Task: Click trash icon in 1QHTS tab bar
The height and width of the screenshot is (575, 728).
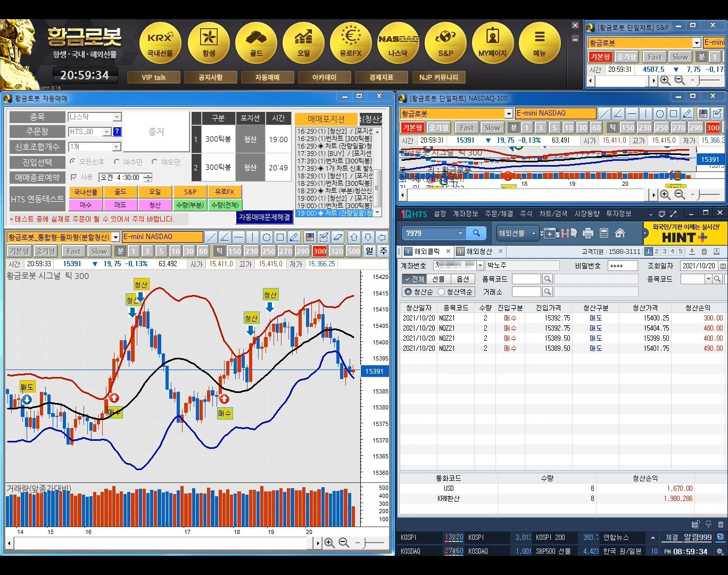Action: tap(704, 251)
